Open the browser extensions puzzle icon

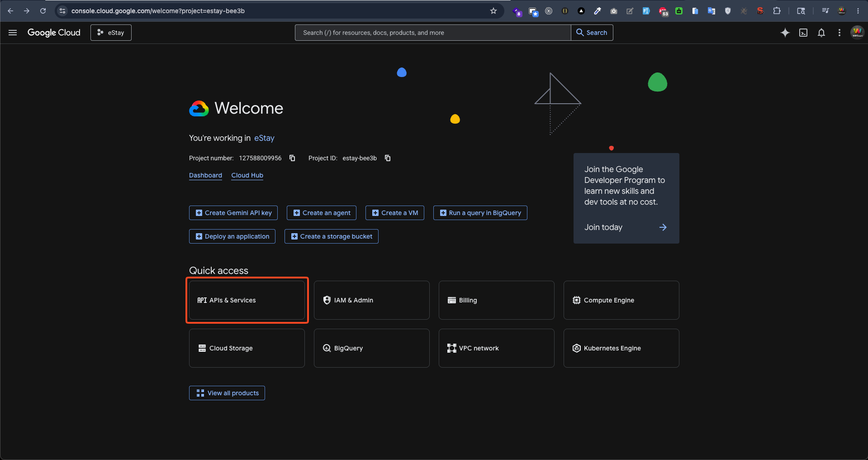777,11
